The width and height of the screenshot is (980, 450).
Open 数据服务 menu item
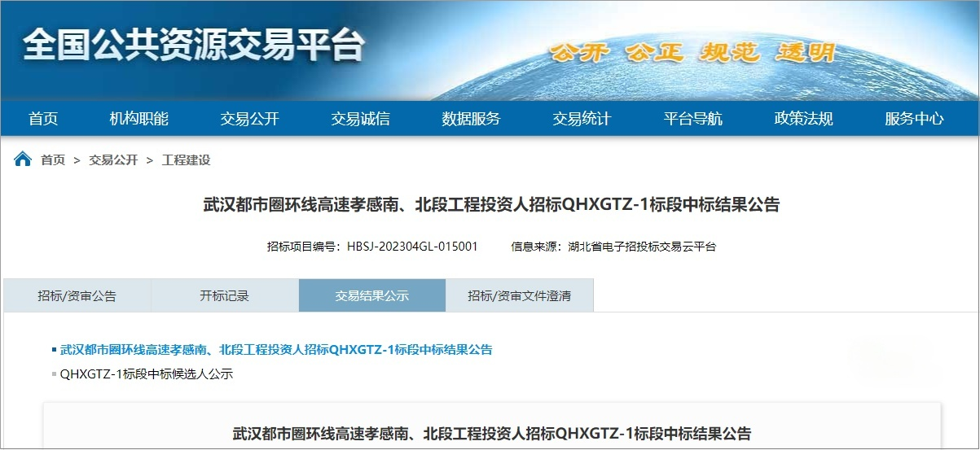(471, 119)
